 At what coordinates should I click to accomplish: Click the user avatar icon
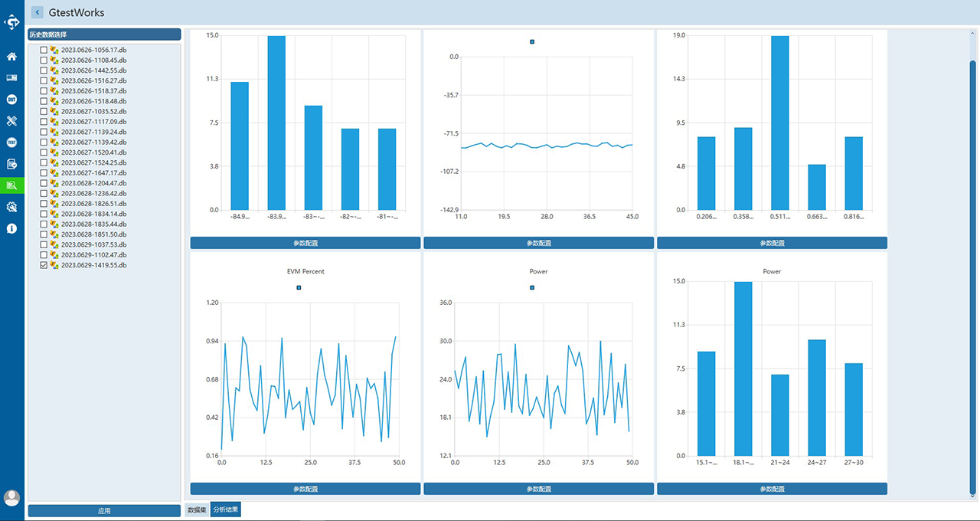(11, 498)
